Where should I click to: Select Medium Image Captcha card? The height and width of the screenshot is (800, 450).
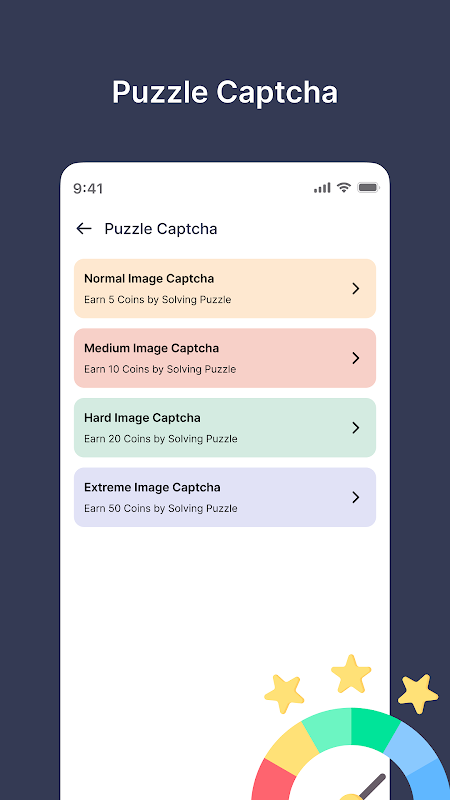pos(225,358)
